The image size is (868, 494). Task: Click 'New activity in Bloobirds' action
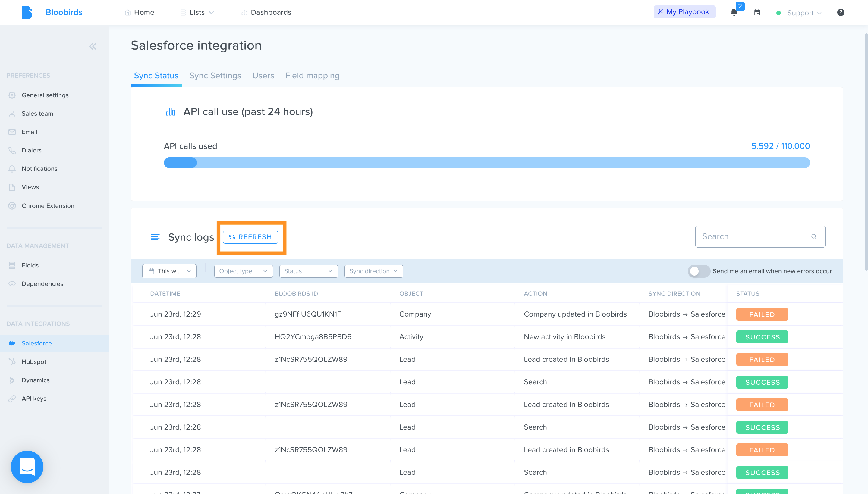click(565, 337)
